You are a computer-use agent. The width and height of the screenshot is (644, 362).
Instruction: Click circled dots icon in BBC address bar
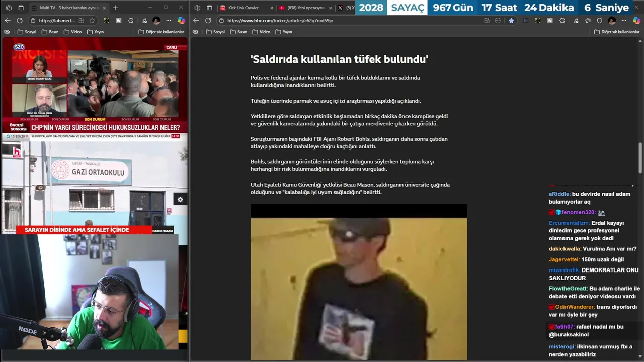point(498,20)
